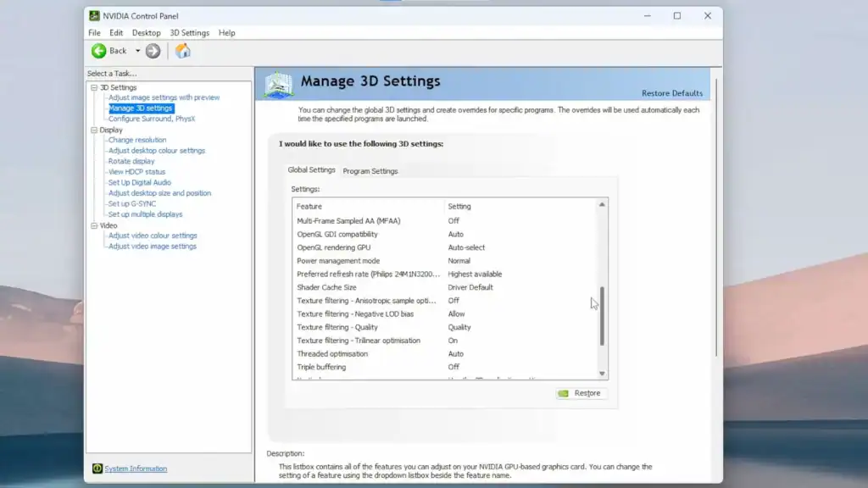Select Adjust image settings with preview
The height and width of the screenshot is (488, 868).
tap(164, 97)
